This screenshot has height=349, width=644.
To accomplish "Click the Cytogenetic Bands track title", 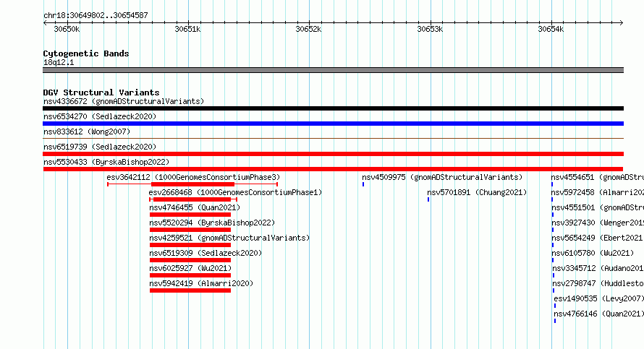I will tap(86, 53).
